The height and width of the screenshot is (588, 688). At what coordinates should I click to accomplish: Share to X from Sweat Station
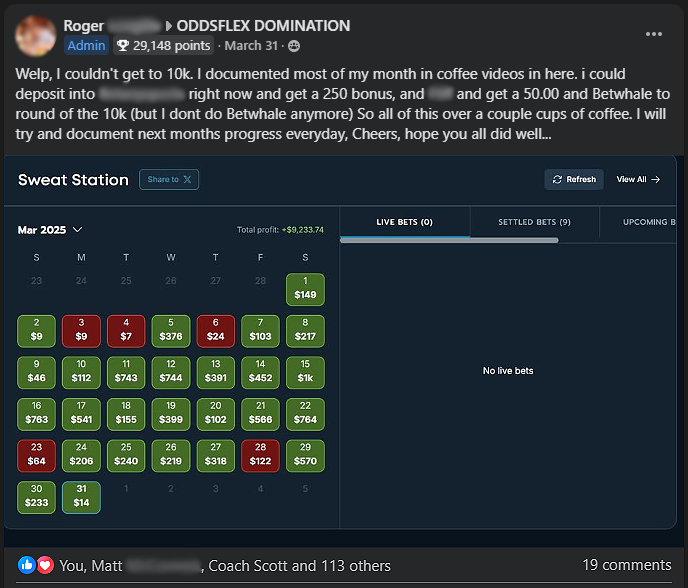click(169, 180)
